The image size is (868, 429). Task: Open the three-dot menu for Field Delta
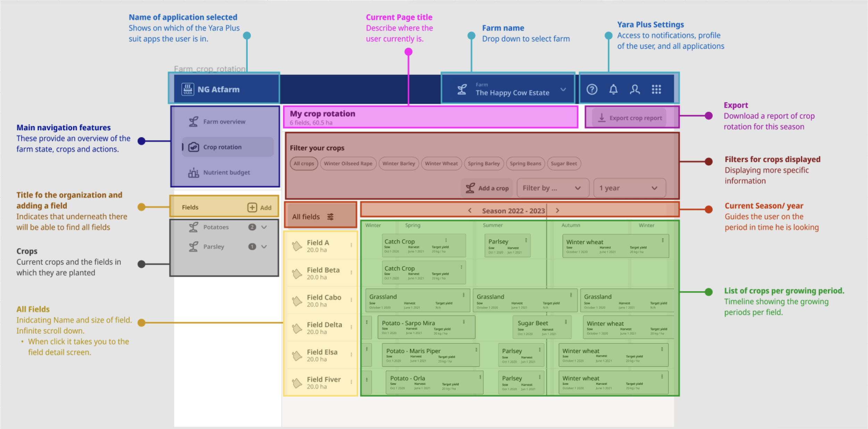351,327
